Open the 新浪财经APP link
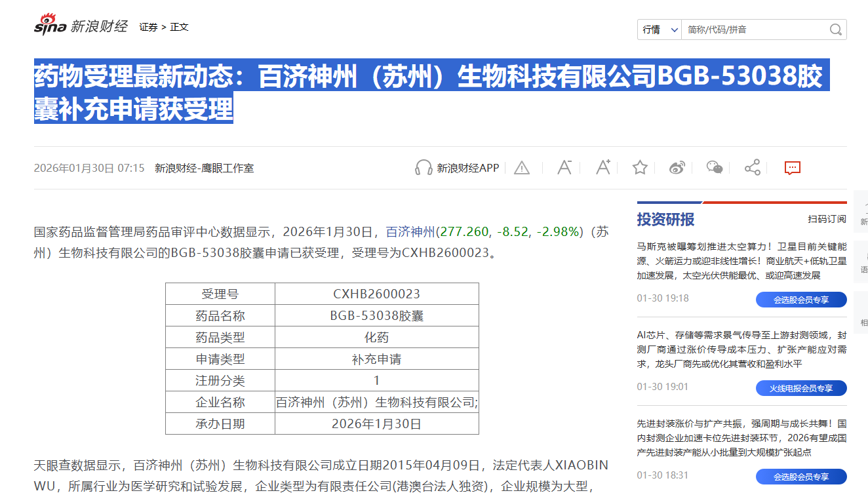This screenshot has width=868, height=493. coord(468,168)
